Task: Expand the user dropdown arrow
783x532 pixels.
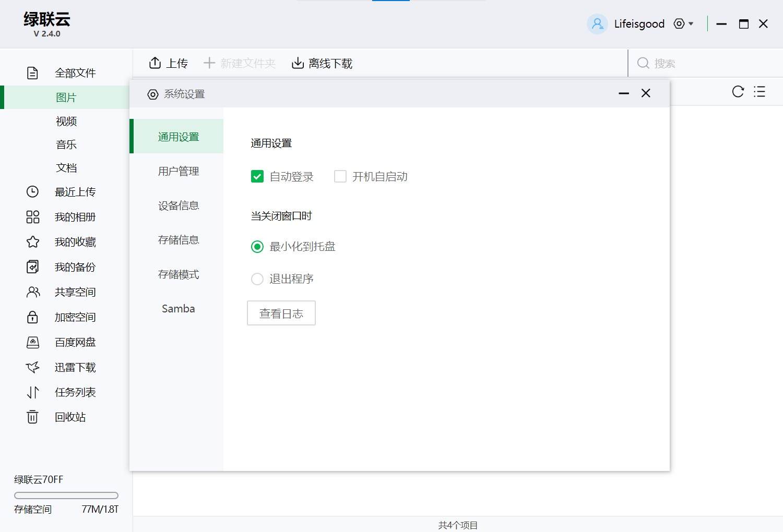Action: click(691, 23)
